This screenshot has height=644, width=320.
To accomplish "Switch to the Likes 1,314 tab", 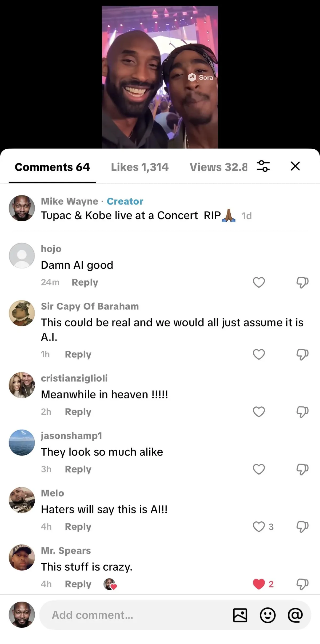I will (140, 167).
